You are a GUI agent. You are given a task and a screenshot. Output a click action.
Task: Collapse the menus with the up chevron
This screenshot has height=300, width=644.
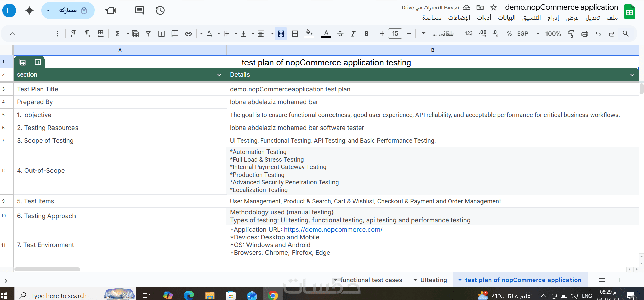click(x=12, y=34)
